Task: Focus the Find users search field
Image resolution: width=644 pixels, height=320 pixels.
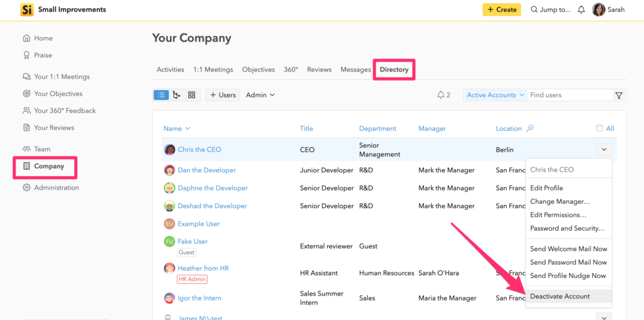Action: tap(570, 95)
